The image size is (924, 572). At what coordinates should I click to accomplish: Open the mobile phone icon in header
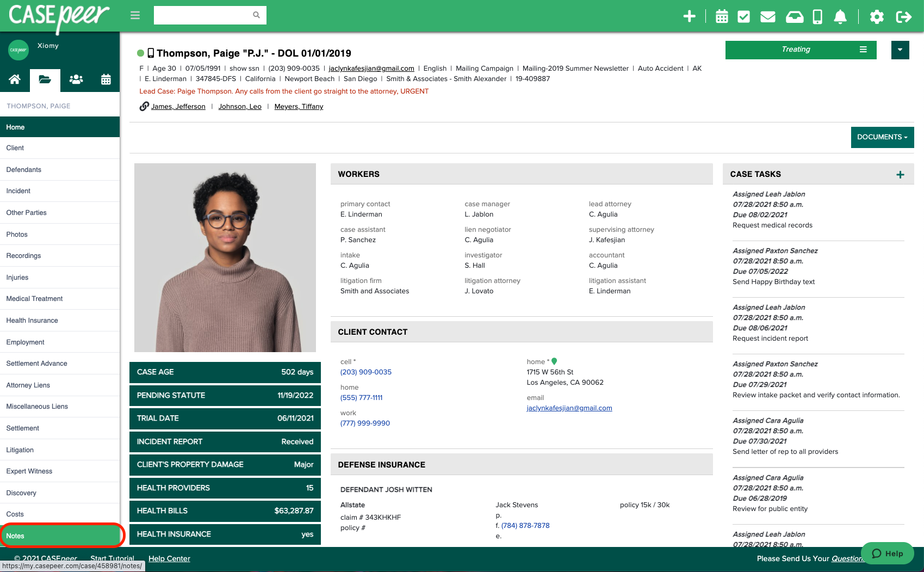(x=816, y=16)
